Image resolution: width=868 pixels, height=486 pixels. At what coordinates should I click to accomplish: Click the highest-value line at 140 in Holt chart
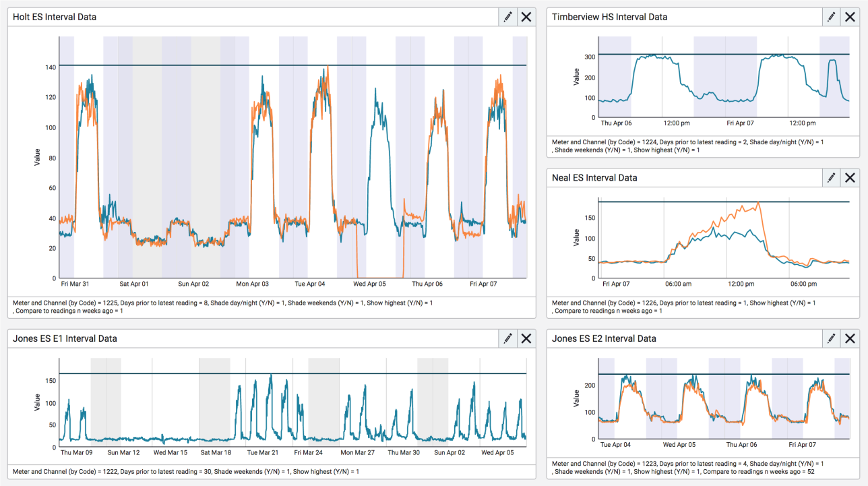coord(202,65)
